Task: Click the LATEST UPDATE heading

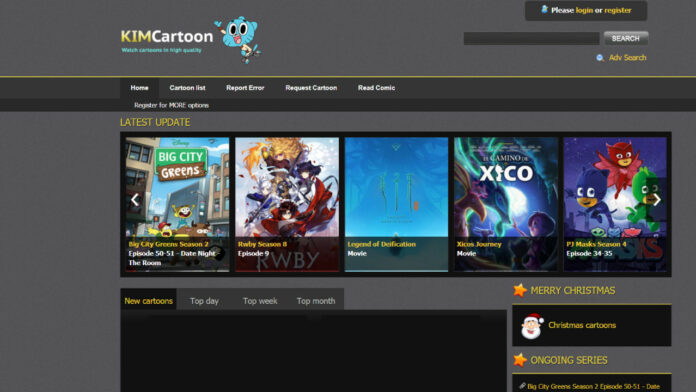Action: click(155, 122)
